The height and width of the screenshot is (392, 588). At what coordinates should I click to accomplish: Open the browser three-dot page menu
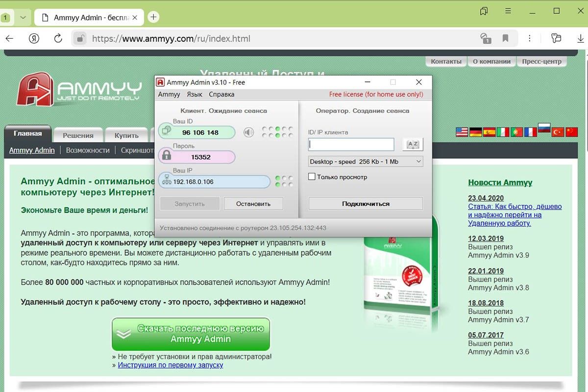[530, 38]
